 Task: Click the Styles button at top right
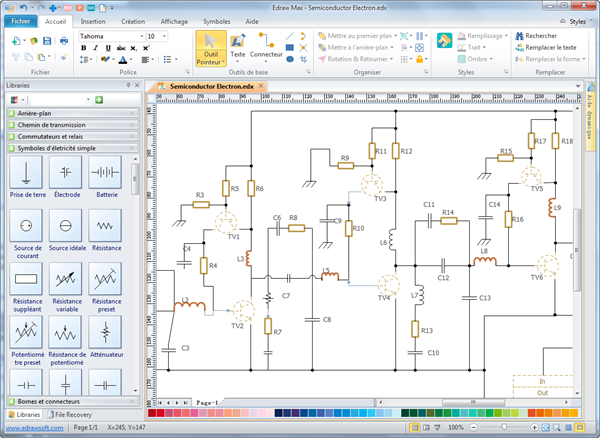[577, 22]
